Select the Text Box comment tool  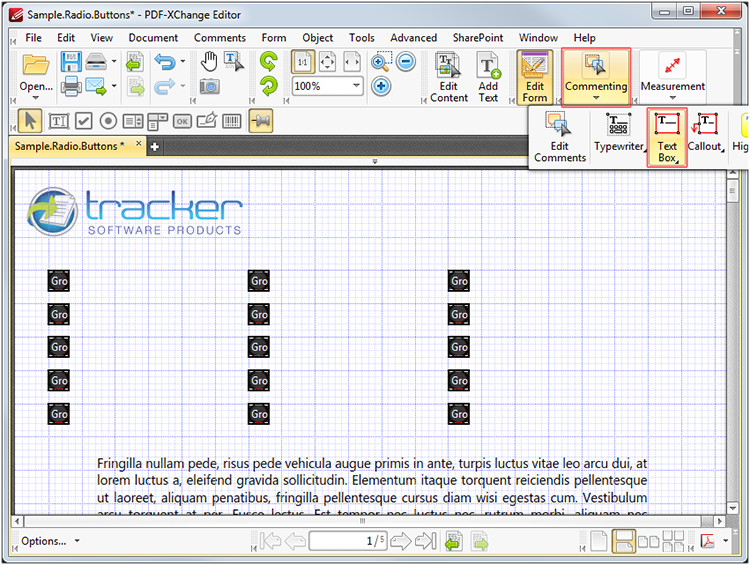[x=667, y=137]
